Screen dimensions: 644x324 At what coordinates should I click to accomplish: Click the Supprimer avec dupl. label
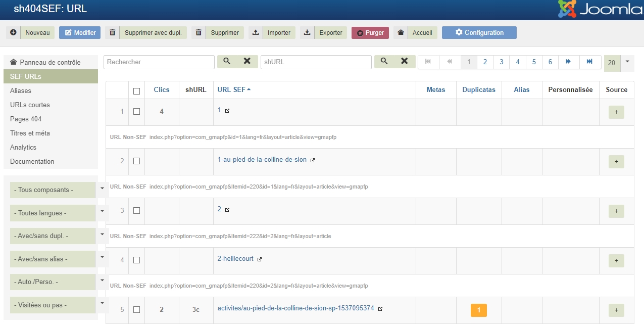click(x=154, y=32)
